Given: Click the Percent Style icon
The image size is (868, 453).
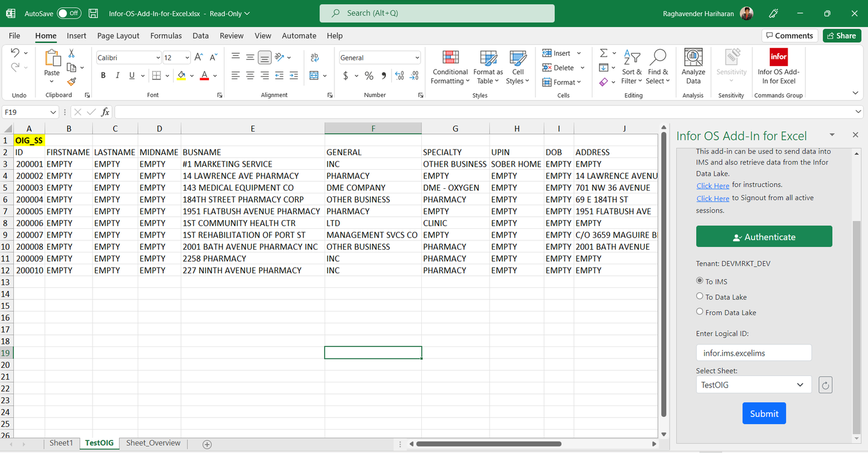Looking at the screenshot, I should pos(369,76).
